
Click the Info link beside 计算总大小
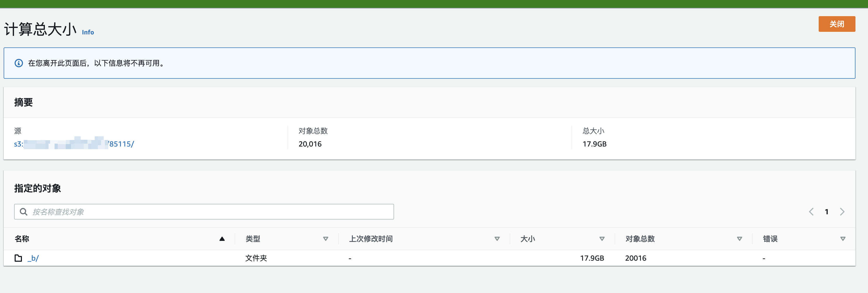coord(88,32)
